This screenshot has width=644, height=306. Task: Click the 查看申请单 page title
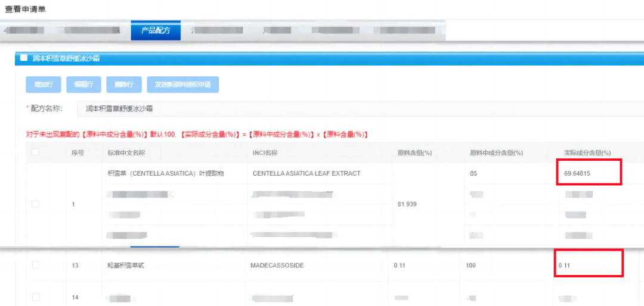[x=25, y=9]
